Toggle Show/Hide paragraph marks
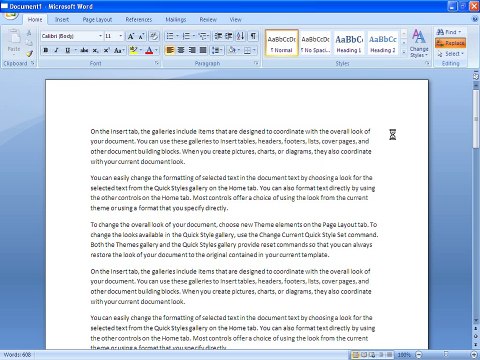480x360 pixels. [x=253, y=36]
